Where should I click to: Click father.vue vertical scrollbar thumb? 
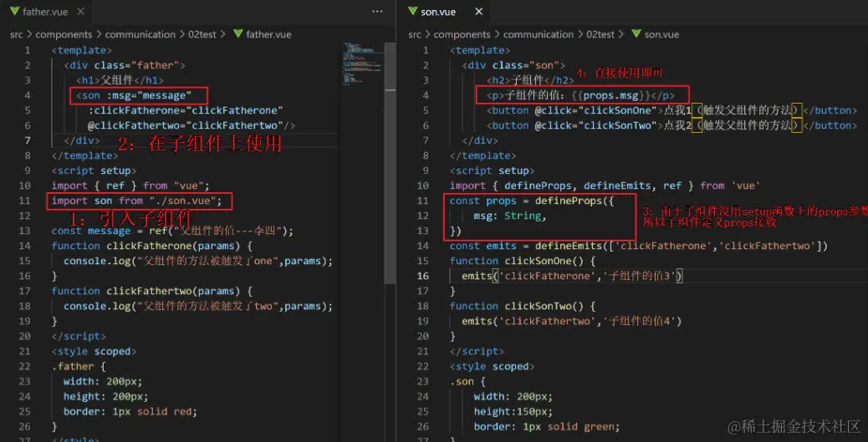tap(390, 163)
